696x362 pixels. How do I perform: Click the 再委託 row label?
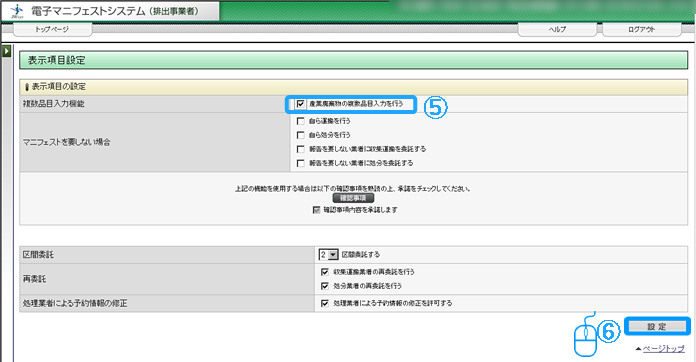34,279
